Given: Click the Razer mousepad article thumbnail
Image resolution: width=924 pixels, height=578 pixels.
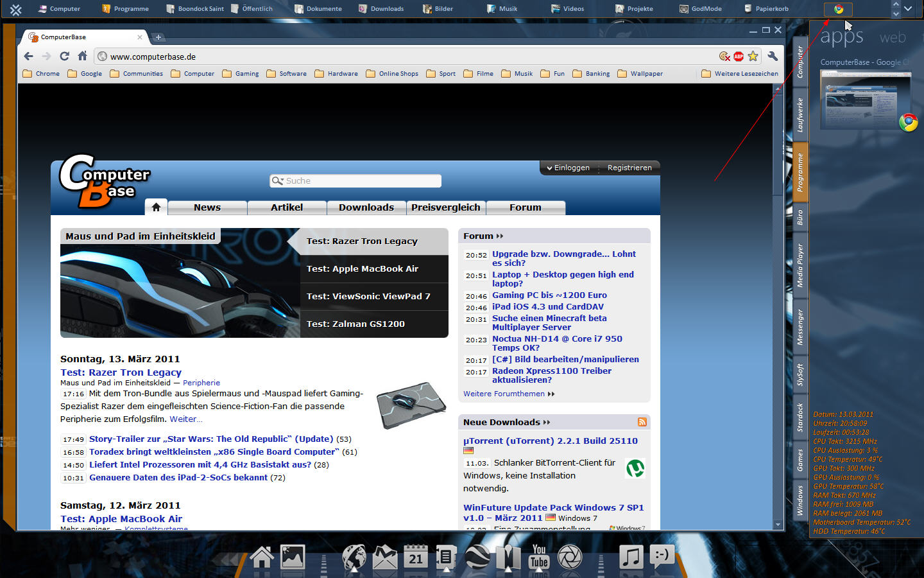Looking at the screenshot, I should pos(411,405).
